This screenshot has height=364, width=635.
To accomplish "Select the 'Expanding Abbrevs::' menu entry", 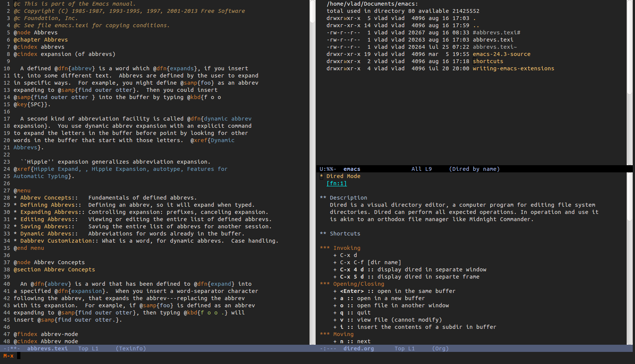I will [x=52, y=212].
